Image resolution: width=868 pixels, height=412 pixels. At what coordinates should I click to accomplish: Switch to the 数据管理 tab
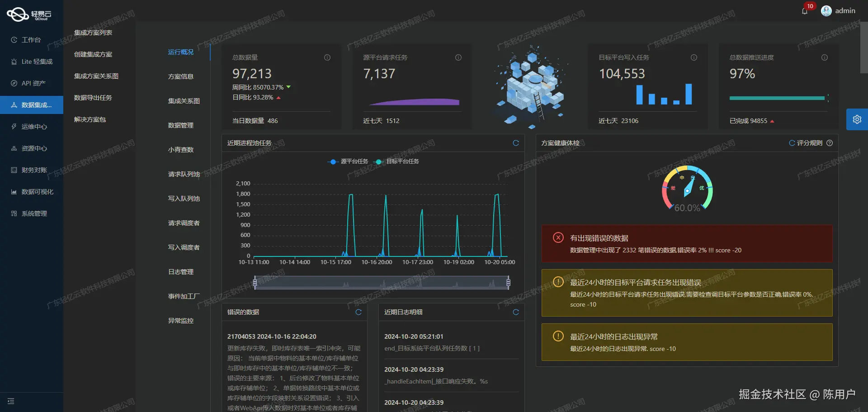(x=181, y=125)
